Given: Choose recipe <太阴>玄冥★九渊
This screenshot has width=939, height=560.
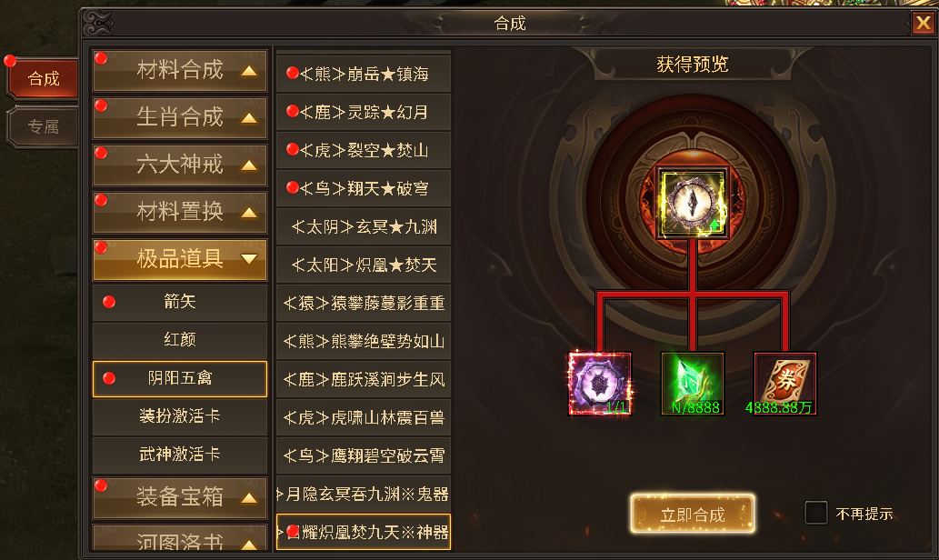Looking at the screenshot, I should coord(364,226).
